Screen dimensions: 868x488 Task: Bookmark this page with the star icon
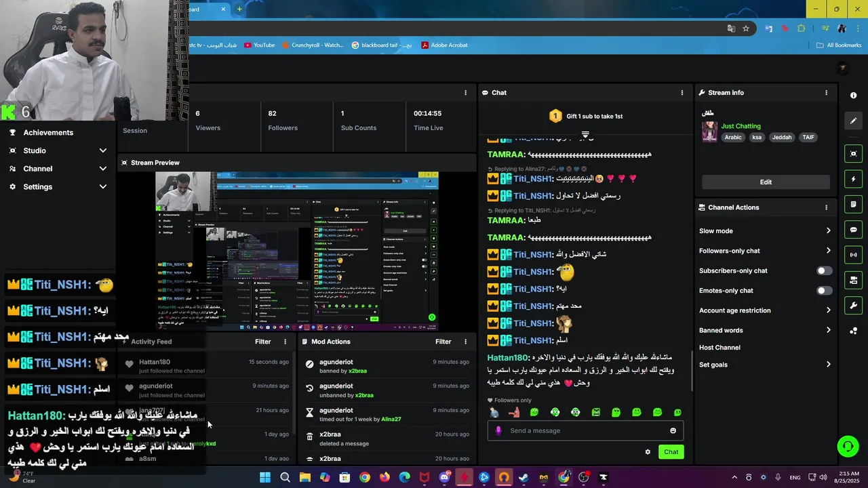(746, 28)
